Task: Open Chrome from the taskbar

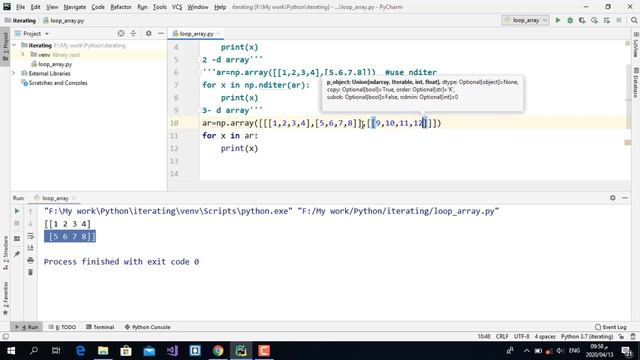Action: [x=218, y=351]
